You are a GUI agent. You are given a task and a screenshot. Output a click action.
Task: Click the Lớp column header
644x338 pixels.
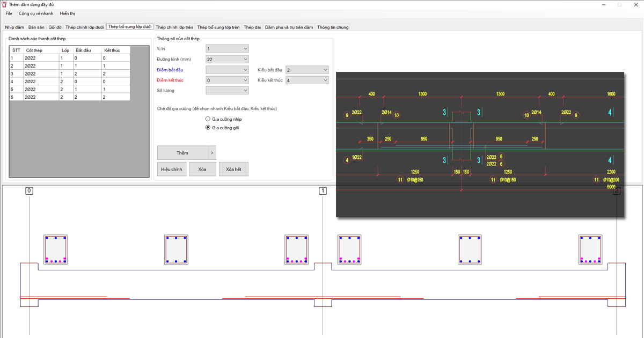(x=67, y=50)
